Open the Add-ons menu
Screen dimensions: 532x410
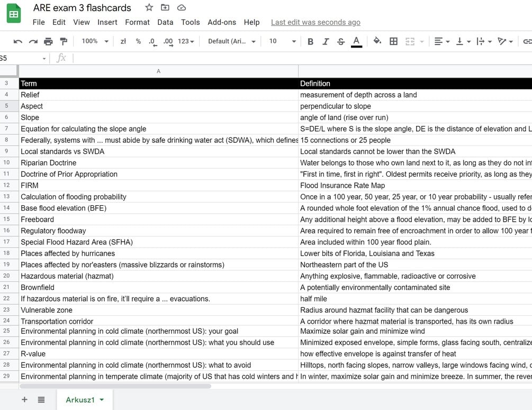click(222, 22)
